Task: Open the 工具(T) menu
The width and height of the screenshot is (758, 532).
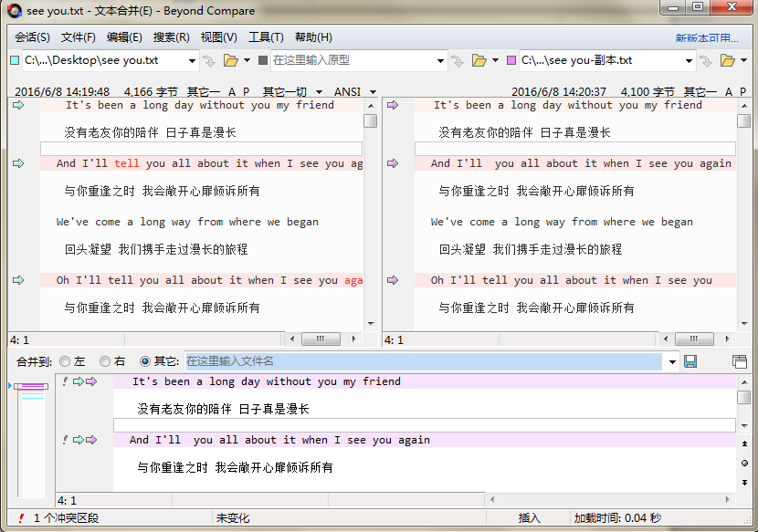Action: click(266, 37)
